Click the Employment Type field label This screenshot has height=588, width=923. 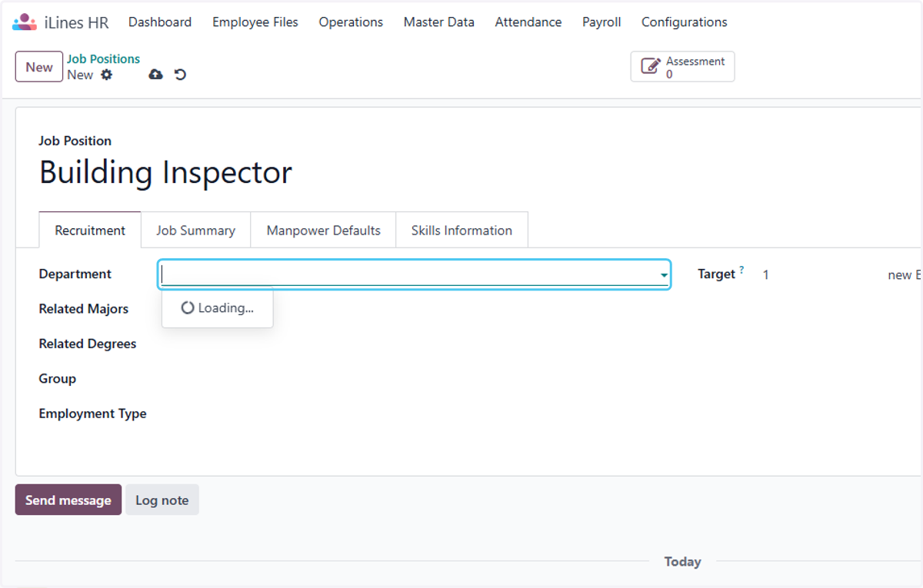[93, 414]
